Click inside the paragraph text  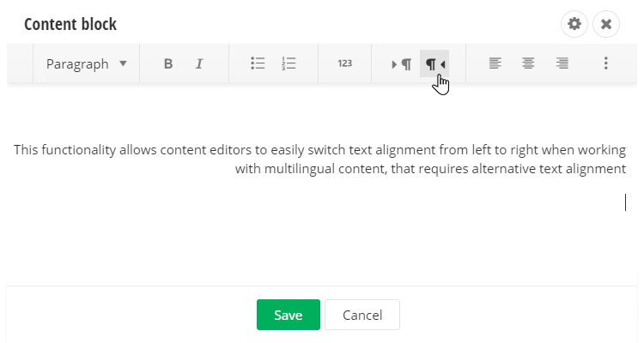point(319,151)
